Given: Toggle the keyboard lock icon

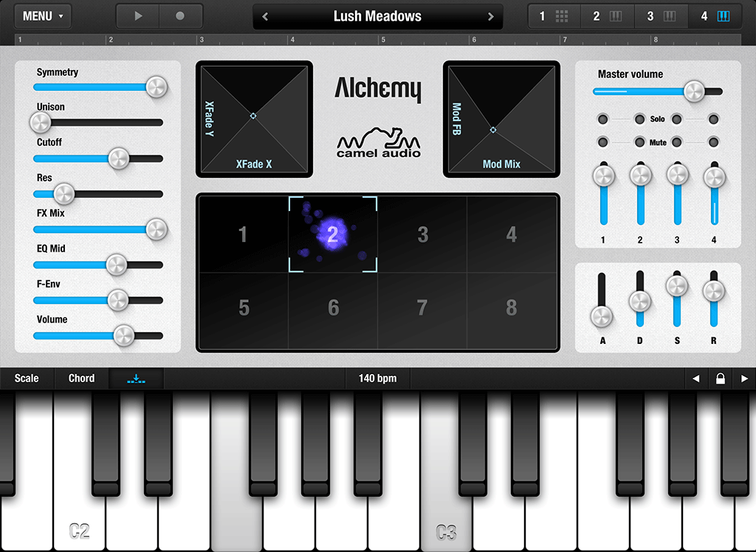Looking at the screenshot, I should pyautogui.click(x=721, y=379).
